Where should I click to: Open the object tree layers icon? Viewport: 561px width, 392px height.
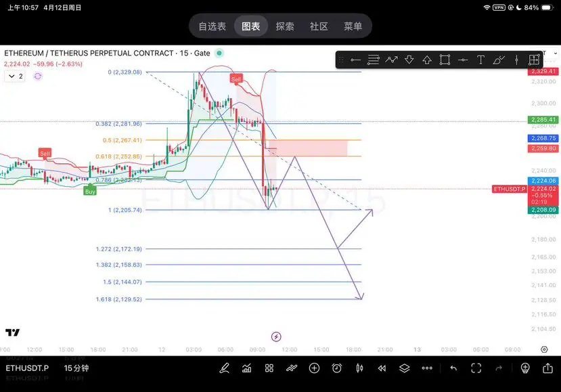pyautogui.click(x=404, y=368)
